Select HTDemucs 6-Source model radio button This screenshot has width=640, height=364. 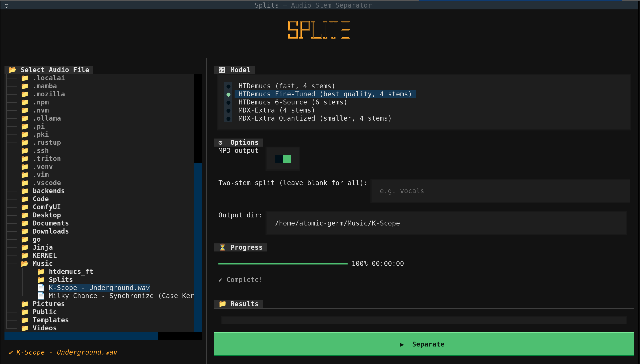[x=228, y=102]
